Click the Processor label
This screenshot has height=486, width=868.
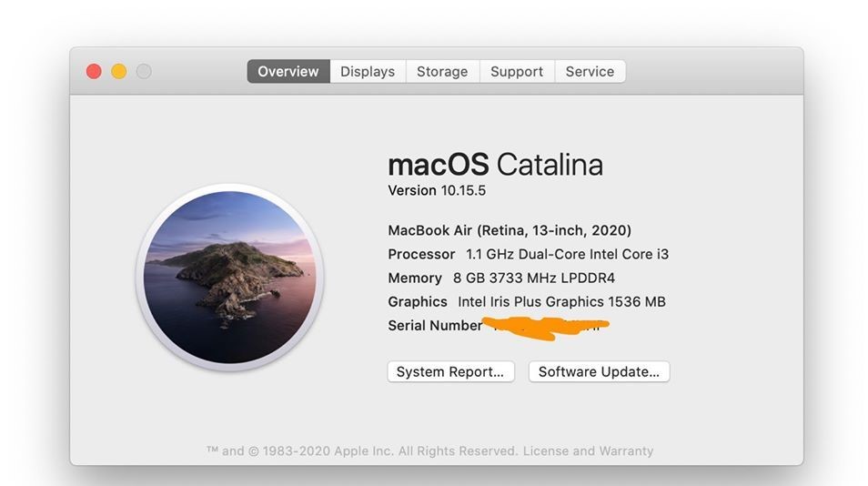[x=421, y=254]
